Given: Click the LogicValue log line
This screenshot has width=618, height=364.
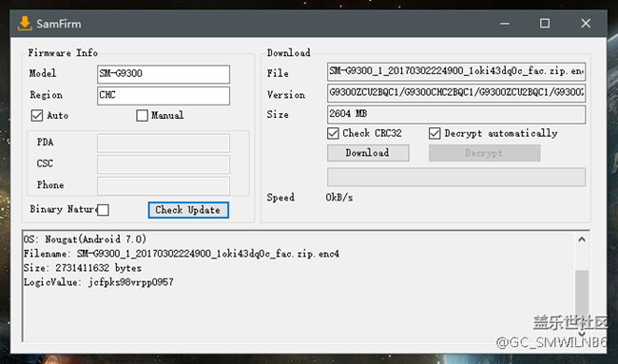Looking at the screenshot, I should pos(99,282).
